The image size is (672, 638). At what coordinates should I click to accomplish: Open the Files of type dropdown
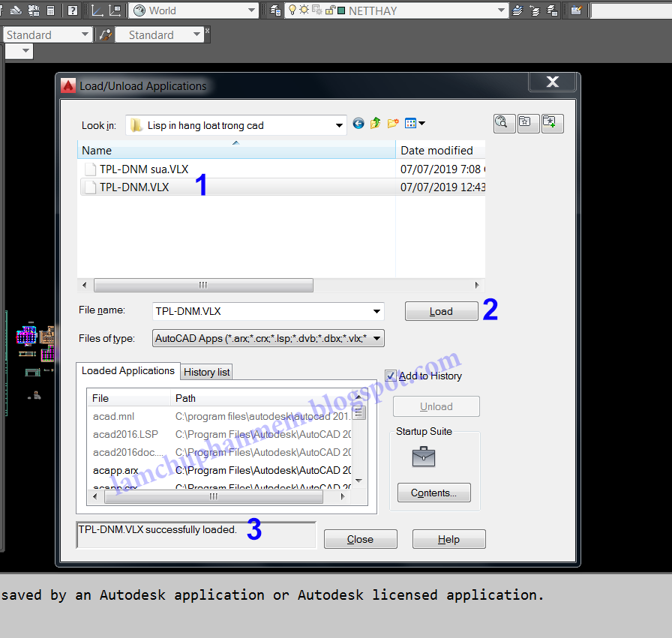pyautogui.click(x=268, y=338)
